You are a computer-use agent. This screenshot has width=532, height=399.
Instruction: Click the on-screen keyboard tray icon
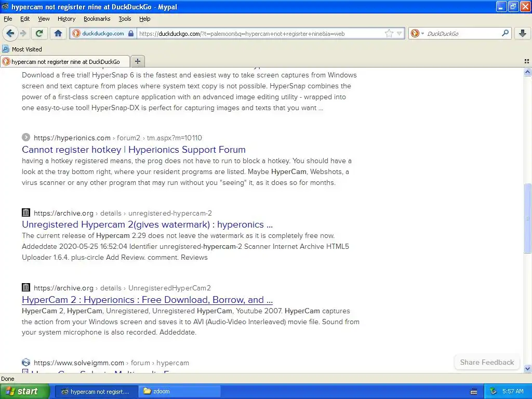point(474,392)
